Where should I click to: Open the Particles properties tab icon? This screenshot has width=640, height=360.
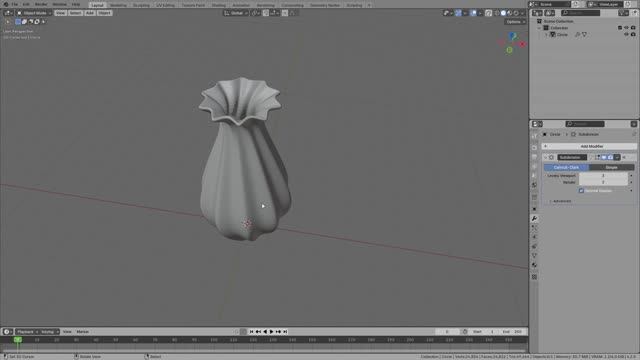(x=534, y=228)
